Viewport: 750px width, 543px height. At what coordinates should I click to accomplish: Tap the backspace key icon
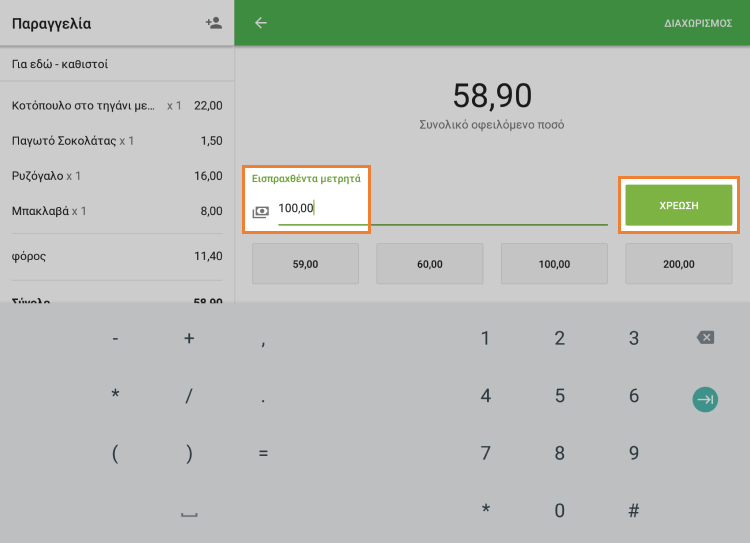tap(706, 338)
